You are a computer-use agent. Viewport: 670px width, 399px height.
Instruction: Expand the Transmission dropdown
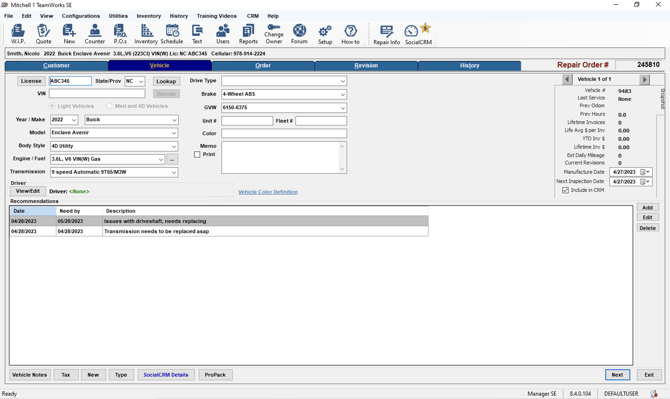point(174,172)
